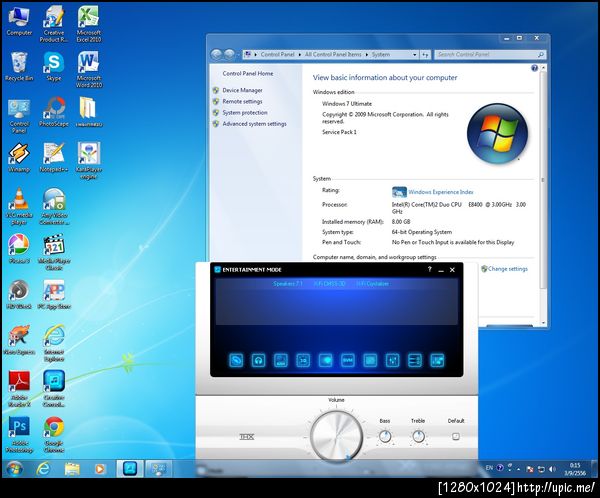Open Advanced system settings link
600x498 pixels.
254,124
